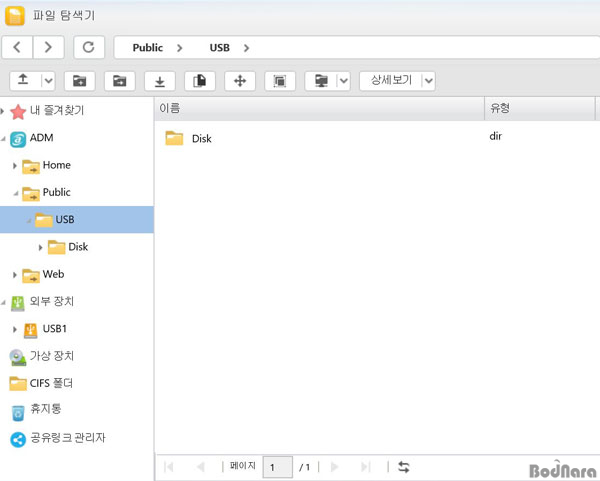
Task: Click the back navigation arrow button
Action: pyautogui.click(x=19, y=47)
